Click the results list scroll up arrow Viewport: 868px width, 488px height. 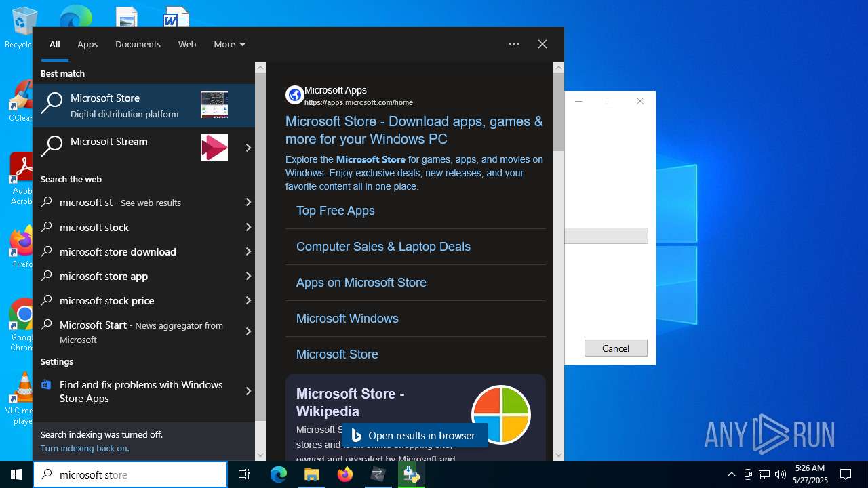tap(260, 68)
